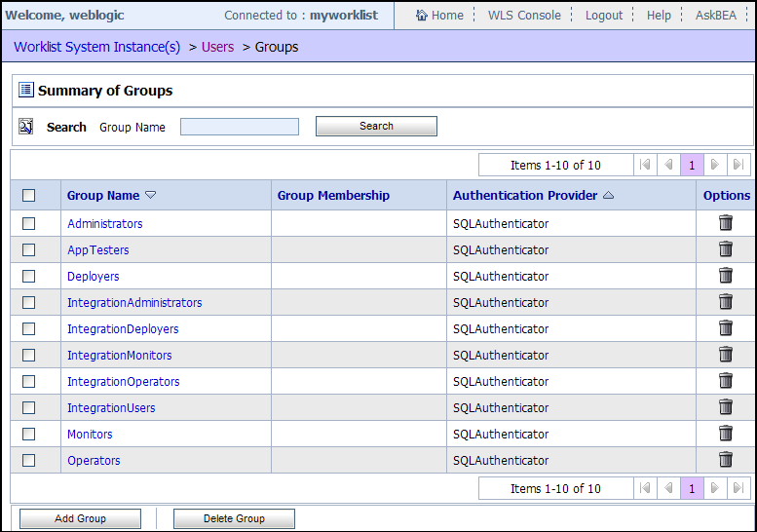Open the IntegrationUsers group link
This screenshot has height=532, width=757.
(x=111, y=408)
